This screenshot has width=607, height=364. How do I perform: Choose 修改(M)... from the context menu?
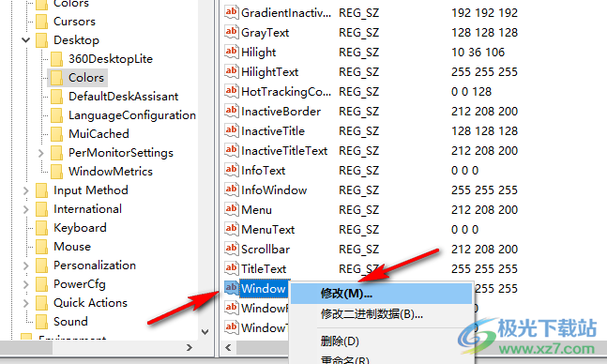point(381,294)
